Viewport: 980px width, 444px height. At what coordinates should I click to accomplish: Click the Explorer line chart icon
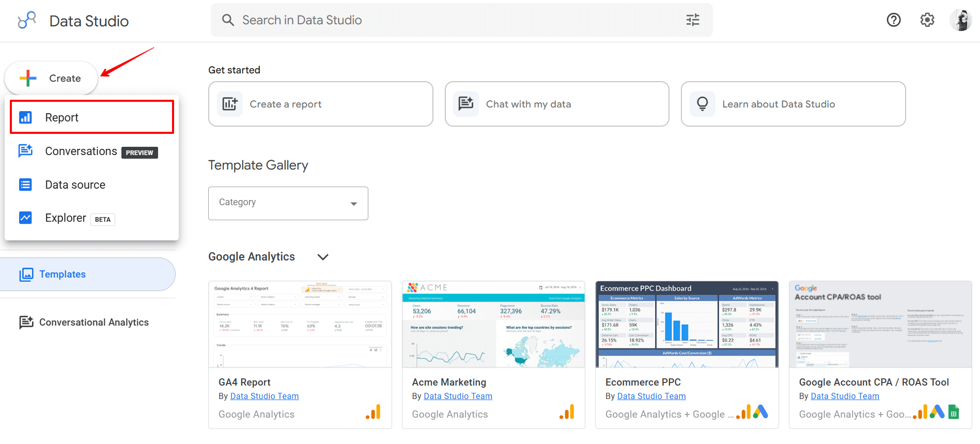[25, 218]
